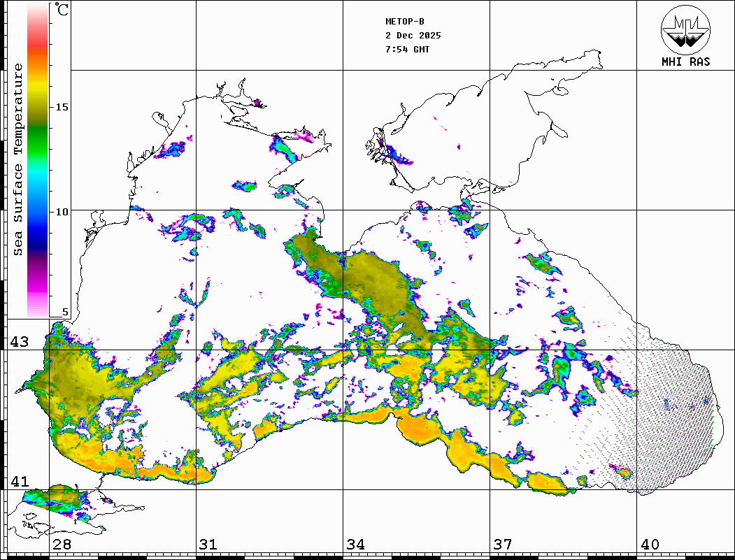Select the METOP-B satellite label

coord(405,22)
